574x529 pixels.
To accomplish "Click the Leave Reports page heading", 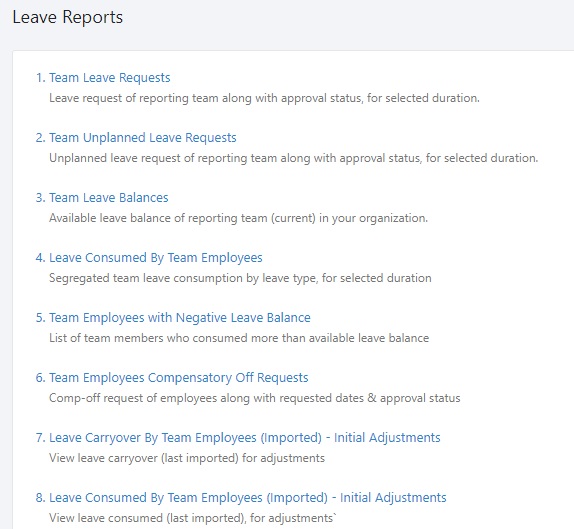I will coord(68,17).
